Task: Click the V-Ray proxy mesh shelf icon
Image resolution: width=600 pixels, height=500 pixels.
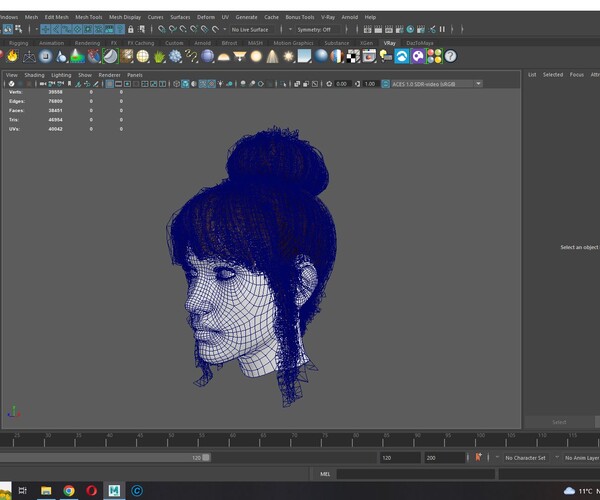Action: (x=29, y=57)
